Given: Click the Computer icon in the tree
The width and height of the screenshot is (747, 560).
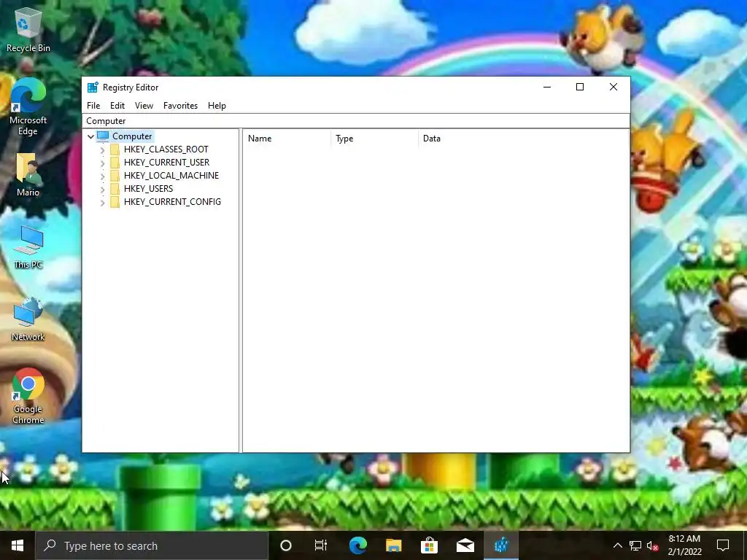Looking at the screenshot, I should pos(103,136).
